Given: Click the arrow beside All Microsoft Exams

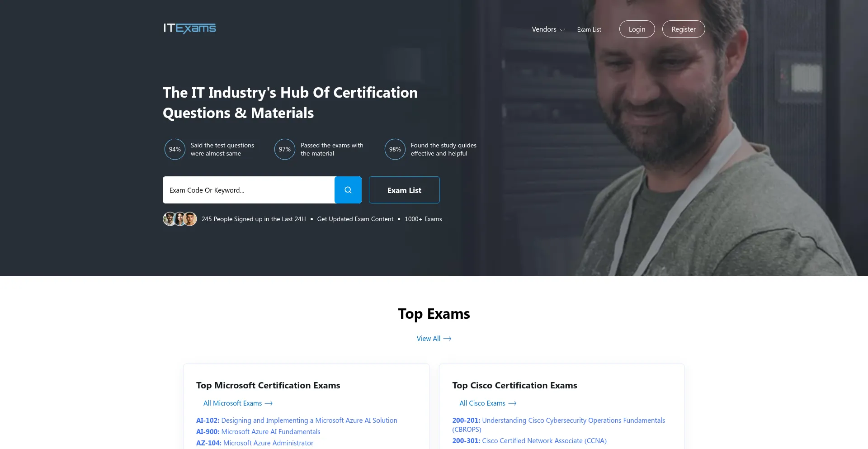Looking at the screenshot, I should [269, 403].
